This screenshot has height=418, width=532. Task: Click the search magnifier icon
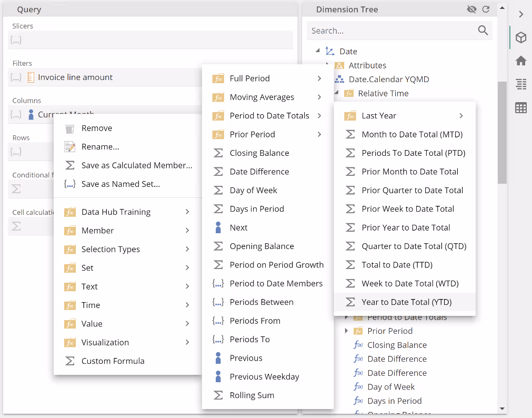pyautogui.click(x=483, y=31)
